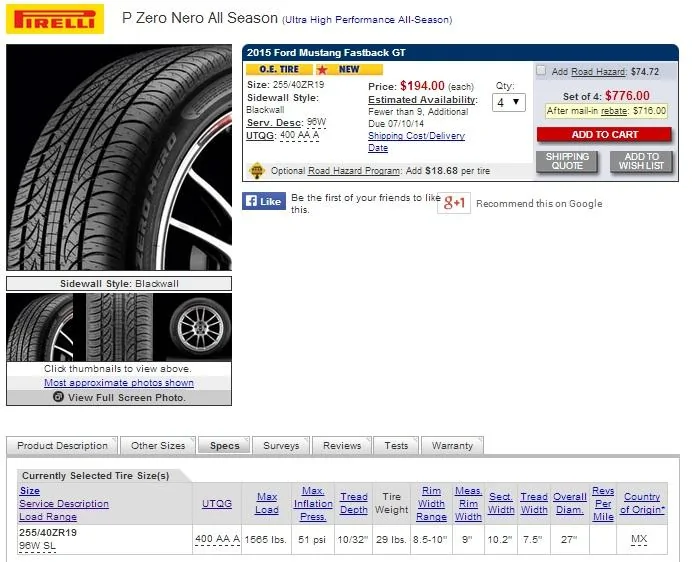
Task: Click the 400 AA A table value
Action: (217, 539)
